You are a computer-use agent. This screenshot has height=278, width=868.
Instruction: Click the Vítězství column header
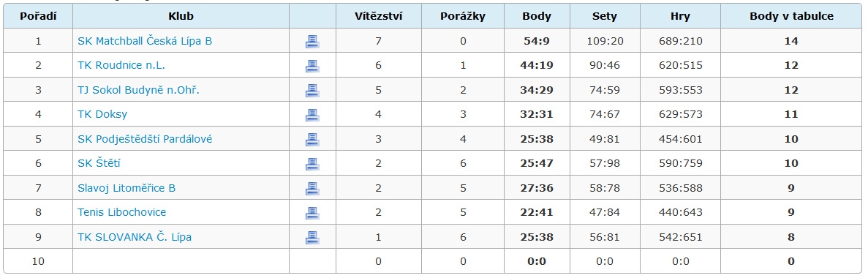[x=379, y=16]
